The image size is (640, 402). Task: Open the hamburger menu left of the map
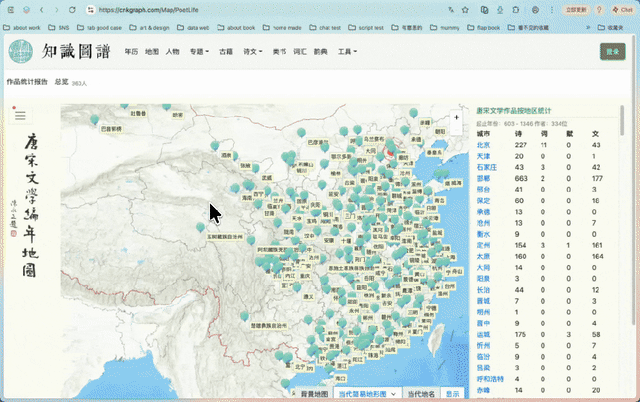pos(20,115)
